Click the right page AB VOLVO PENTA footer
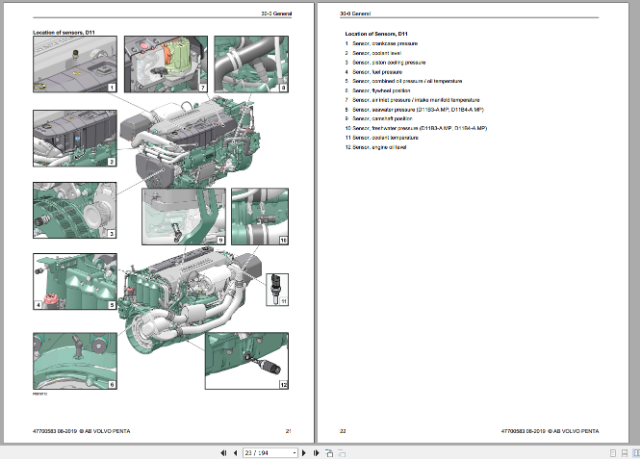 [550, 431]
